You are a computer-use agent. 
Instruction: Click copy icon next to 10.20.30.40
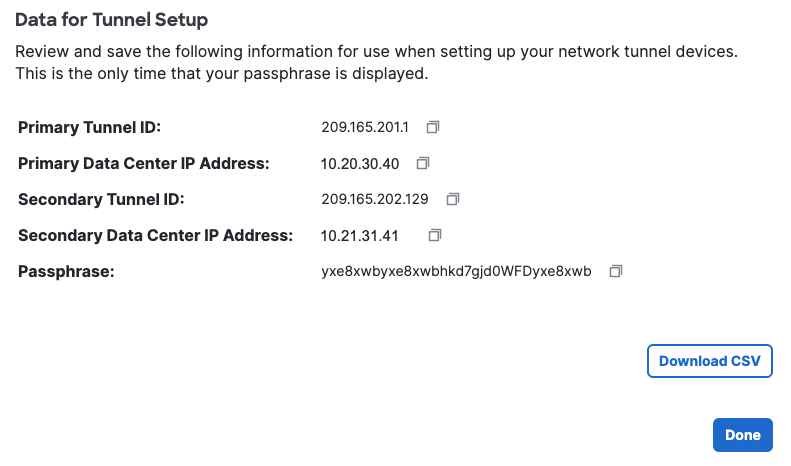pos(423,163)
